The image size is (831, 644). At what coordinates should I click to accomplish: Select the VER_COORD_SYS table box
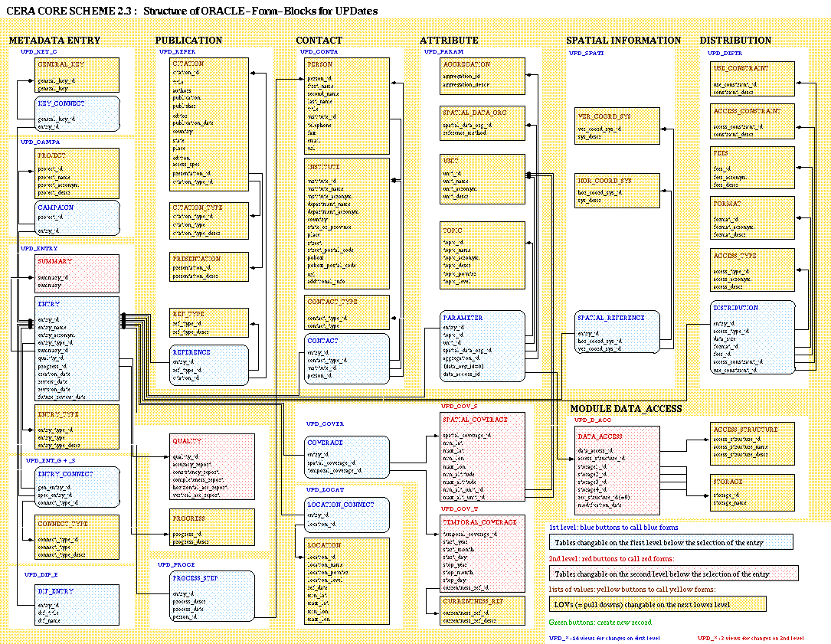coord(617,126)
